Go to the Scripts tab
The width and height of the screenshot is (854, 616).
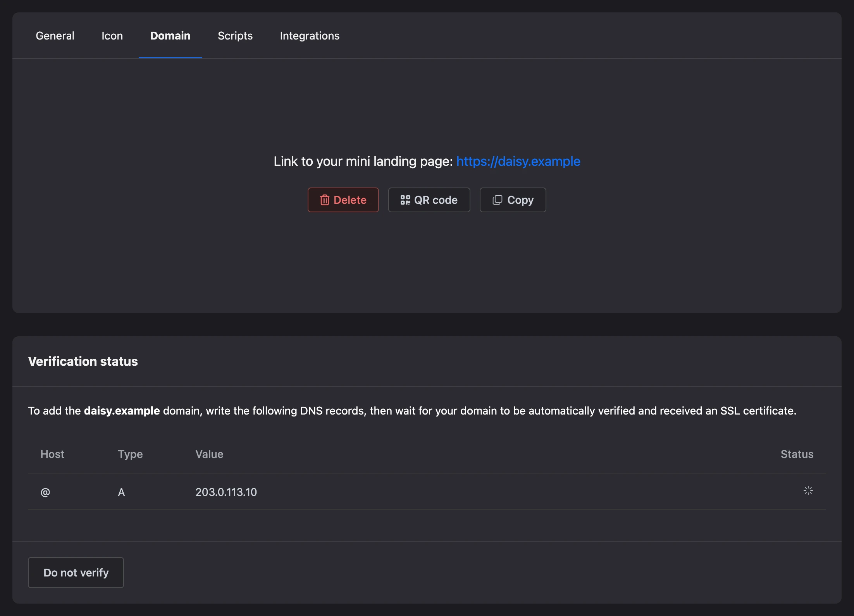pyautogui.click(x=235, y=36)
